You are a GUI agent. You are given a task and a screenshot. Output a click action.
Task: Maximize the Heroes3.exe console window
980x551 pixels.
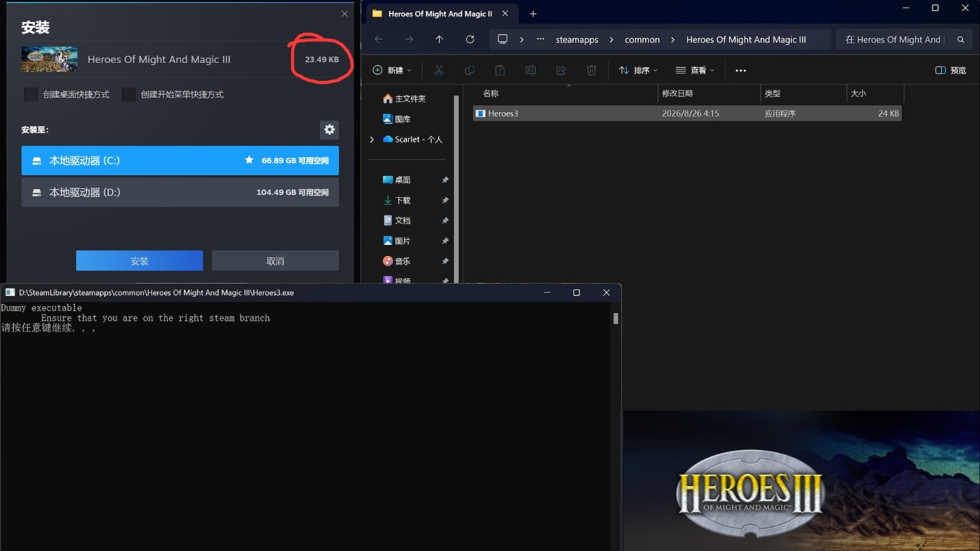[x=576, y=293]
